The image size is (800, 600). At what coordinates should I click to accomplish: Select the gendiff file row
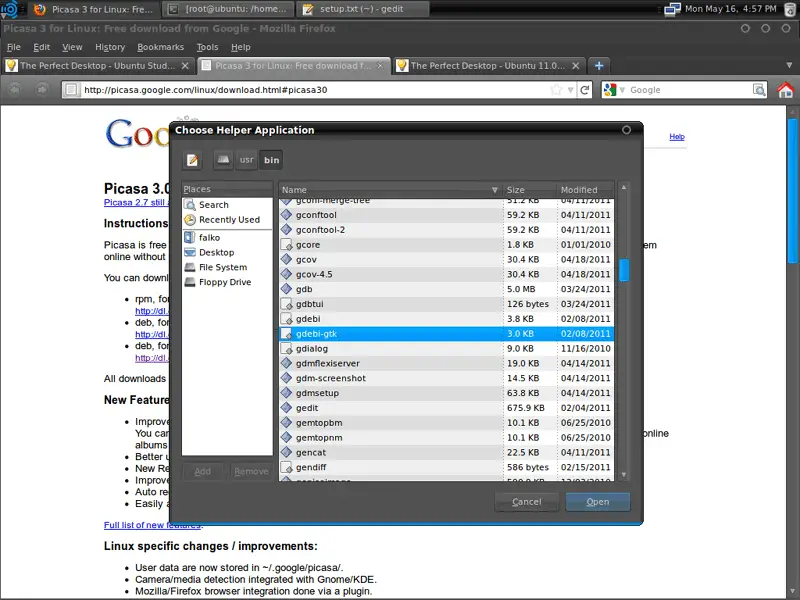[x=446, y=467]
